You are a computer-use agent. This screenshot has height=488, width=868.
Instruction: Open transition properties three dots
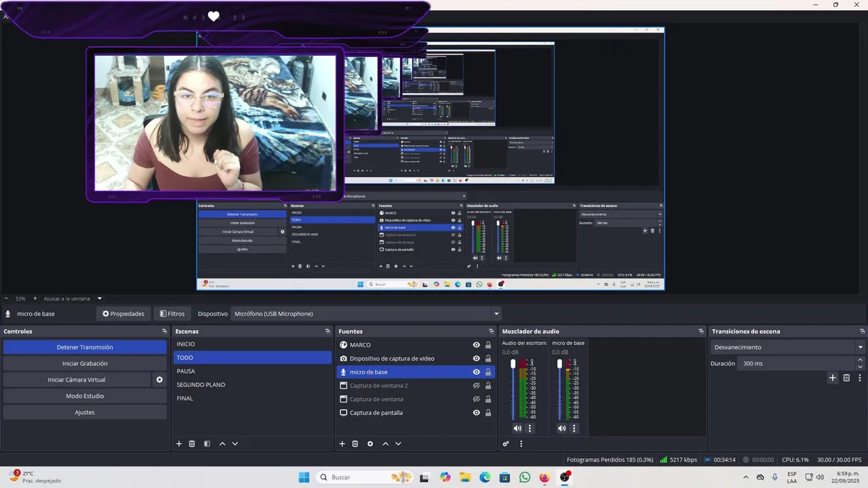[860, 378]
